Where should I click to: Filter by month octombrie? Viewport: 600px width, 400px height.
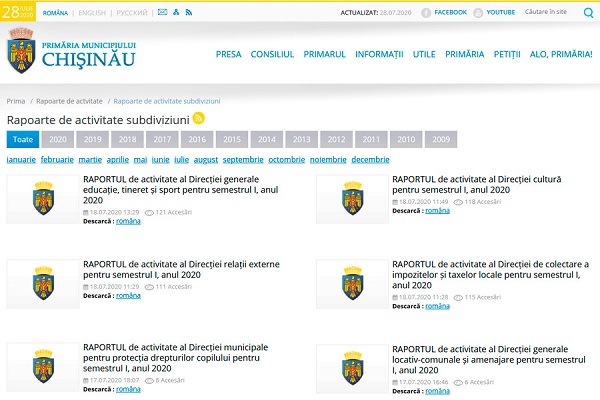click(x=287, y=160)
